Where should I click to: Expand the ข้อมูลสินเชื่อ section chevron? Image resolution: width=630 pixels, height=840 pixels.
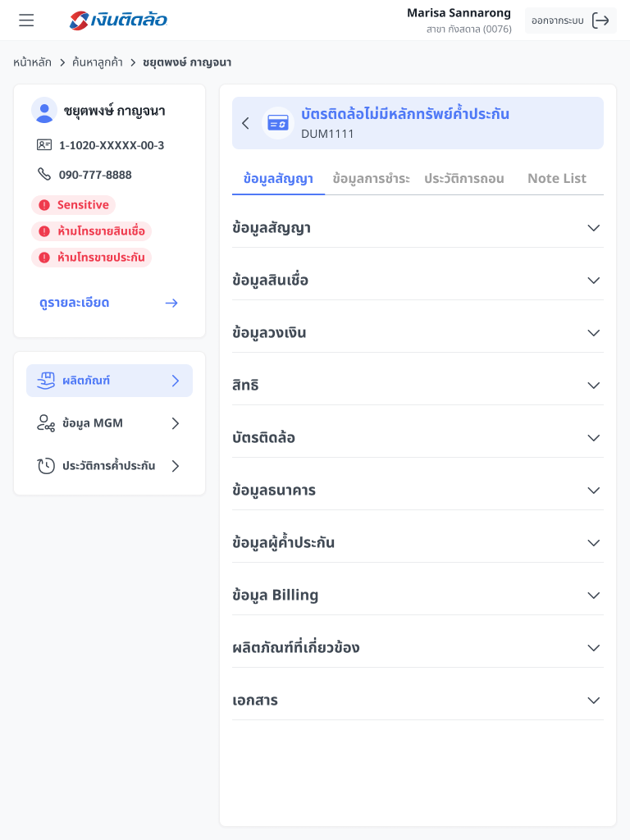(x=594, y=281)
